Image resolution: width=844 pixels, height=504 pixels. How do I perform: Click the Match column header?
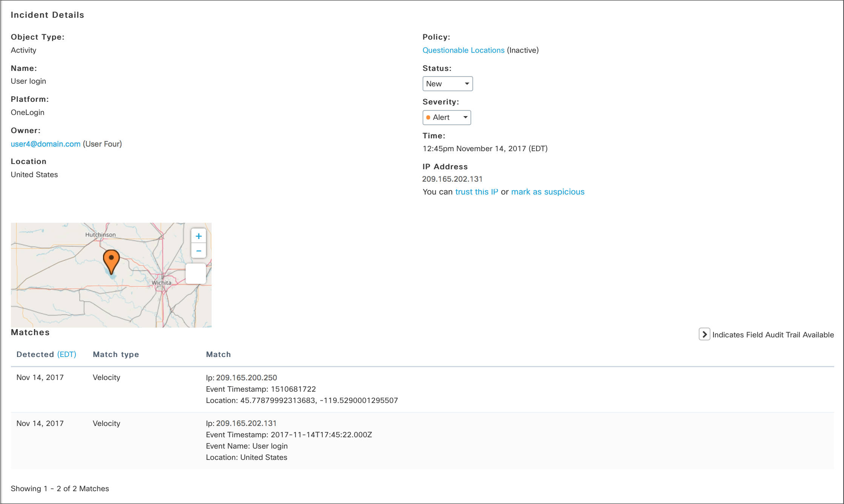pyautogui.click(x=218, y=354)
